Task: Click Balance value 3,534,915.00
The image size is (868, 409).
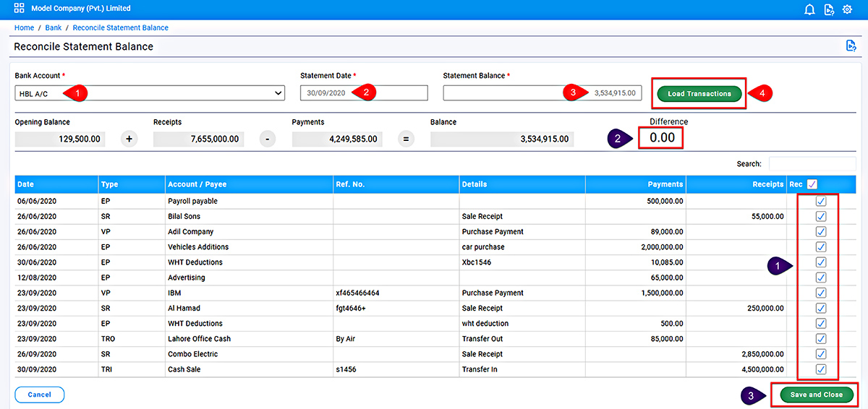Action: coord(502,139)
